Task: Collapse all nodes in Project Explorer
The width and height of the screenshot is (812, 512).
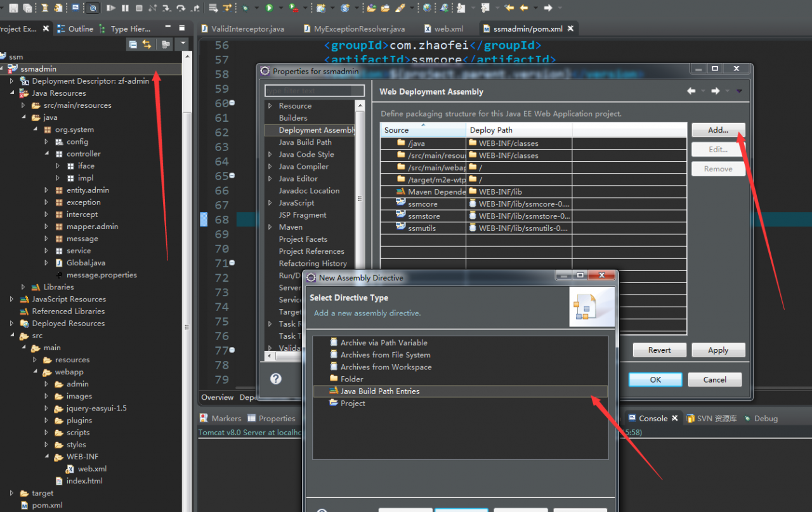Action: (x=133, y=44)
